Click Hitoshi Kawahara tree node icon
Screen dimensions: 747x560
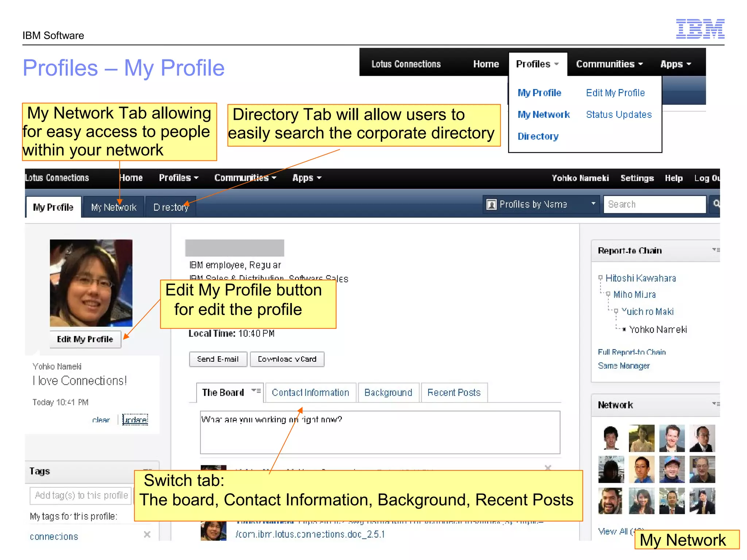pyautogui.click(x=600, y=278)
